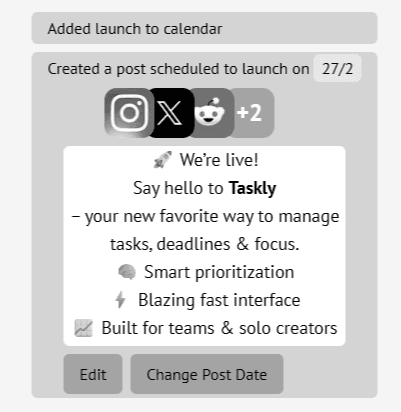Open the post preview card
Image resolution: width=401 pixels, height=412 pixels.
click(x=204, y=246)
